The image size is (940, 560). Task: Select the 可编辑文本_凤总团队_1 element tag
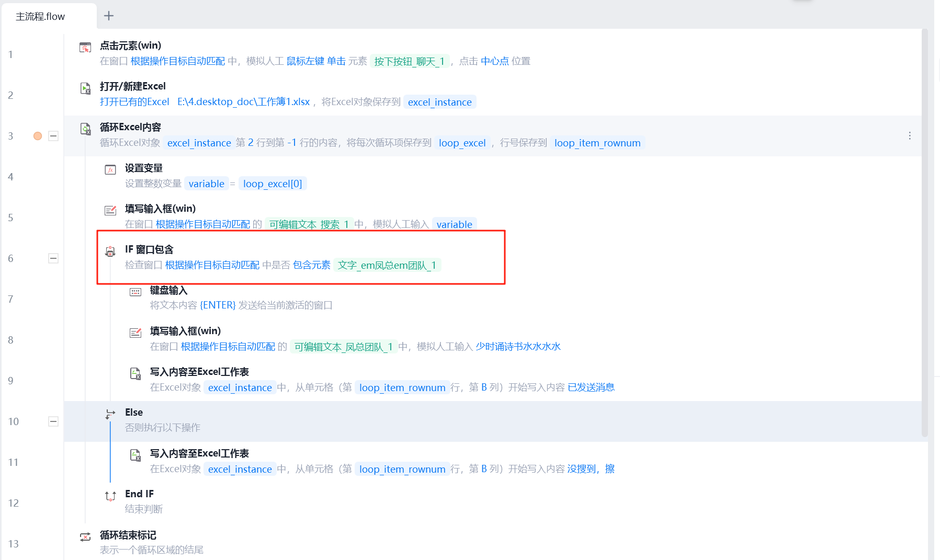[343, 347]
